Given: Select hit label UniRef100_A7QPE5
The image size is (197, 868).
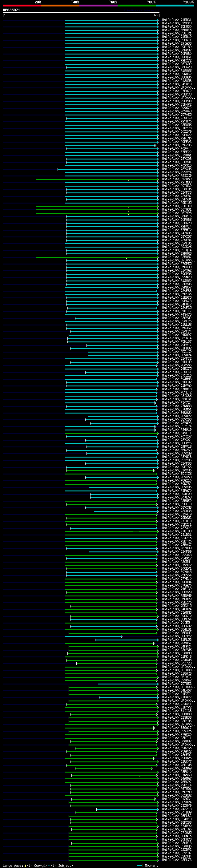Looking at the screenshot, I should [177, 264].
